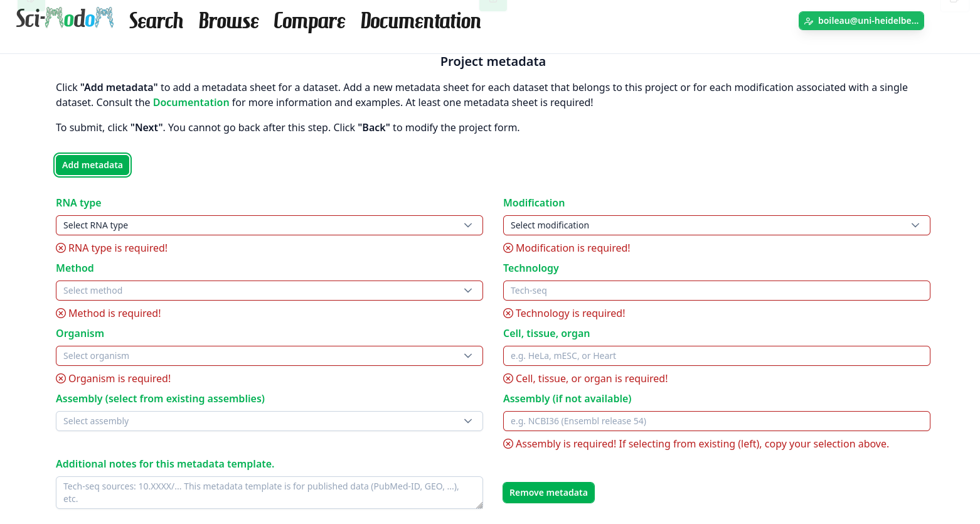Focus the Assembly (if not available) text box
This screenshot has width=980, height=524.
tap(716, 421)
